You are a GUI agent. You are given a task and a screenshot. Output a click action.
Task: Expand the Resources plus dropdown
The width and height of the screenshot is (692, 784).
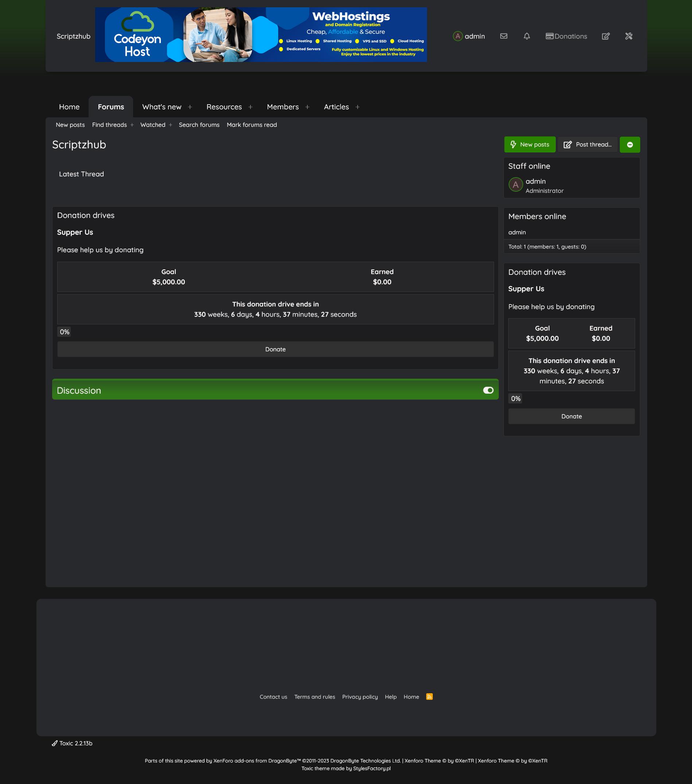point(250,107)
